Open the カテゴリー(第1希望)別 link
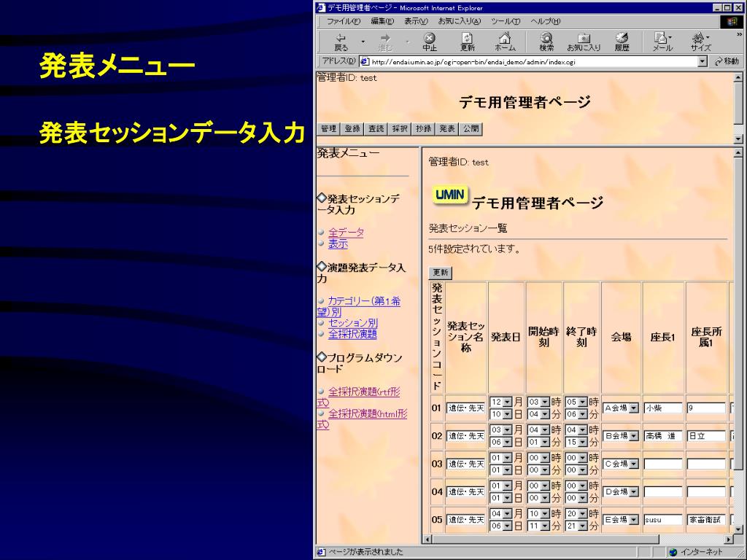Image resolution: width=747 pixels, height=560 pixels. tap(359, 307)
